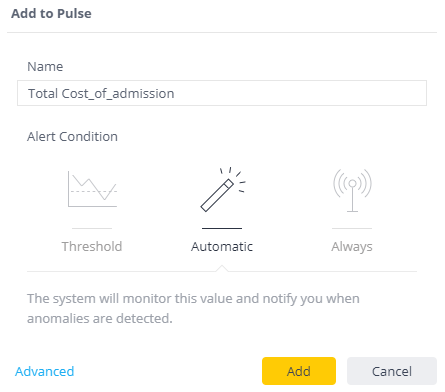Image resolution: width=445 pixels, height=392 pixels.
Task: Click the Add to Pulse dialog title
Action: coord(51,14)
